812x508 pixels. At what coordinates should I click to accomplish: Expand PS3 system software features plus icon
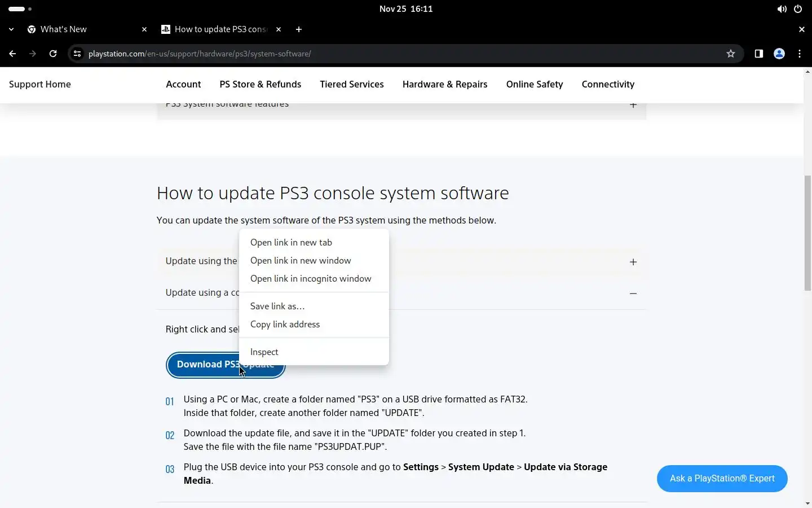pos(633,105)
